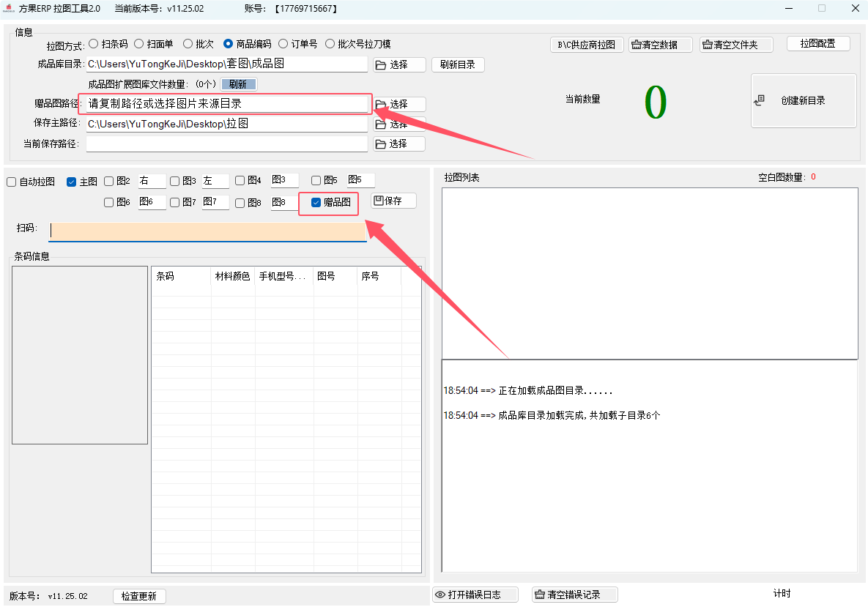This screenshot has height=607, width=868.
Task: Click the 空白图数量 label
Action: tap(782, 178)
